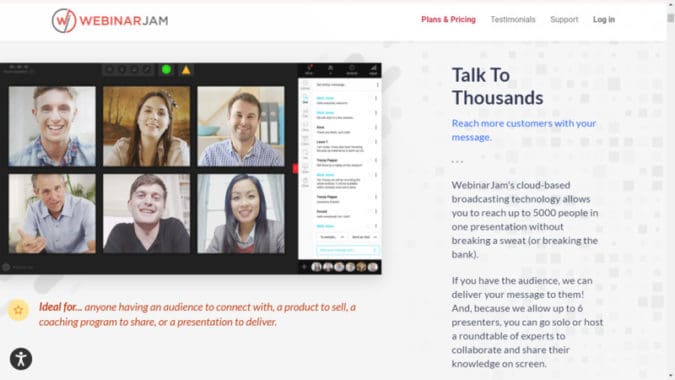
Task: Select the long-haired woman's top-center video tile
Action: pyautogui.click(x=146, y=126)
